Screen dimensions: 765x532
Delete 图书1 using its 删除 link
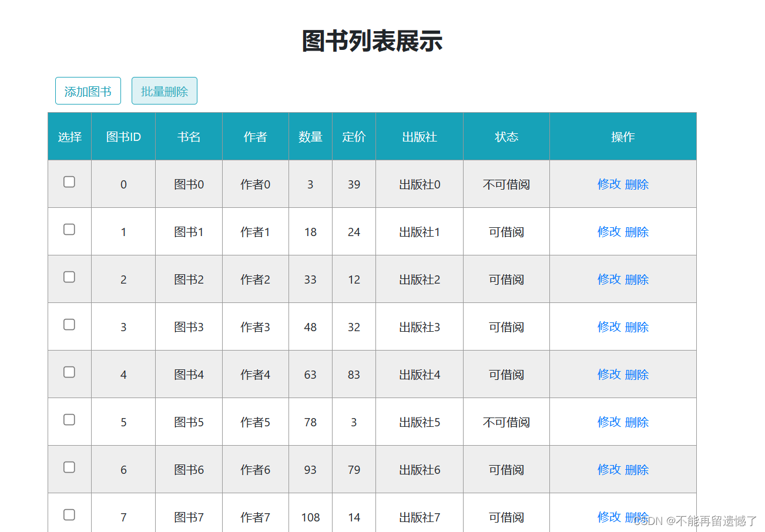(x=637, y=232)
